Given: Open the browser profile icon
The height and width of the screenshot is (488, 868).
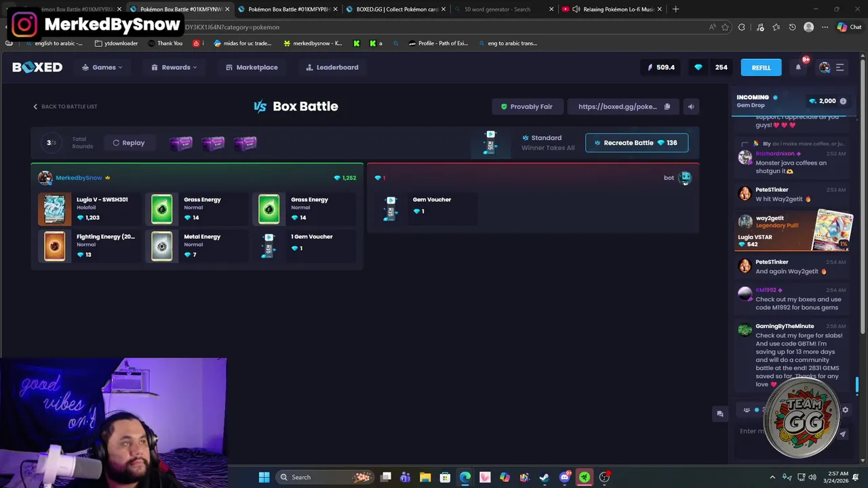Looking at the screenshot, I should (808, 27).
